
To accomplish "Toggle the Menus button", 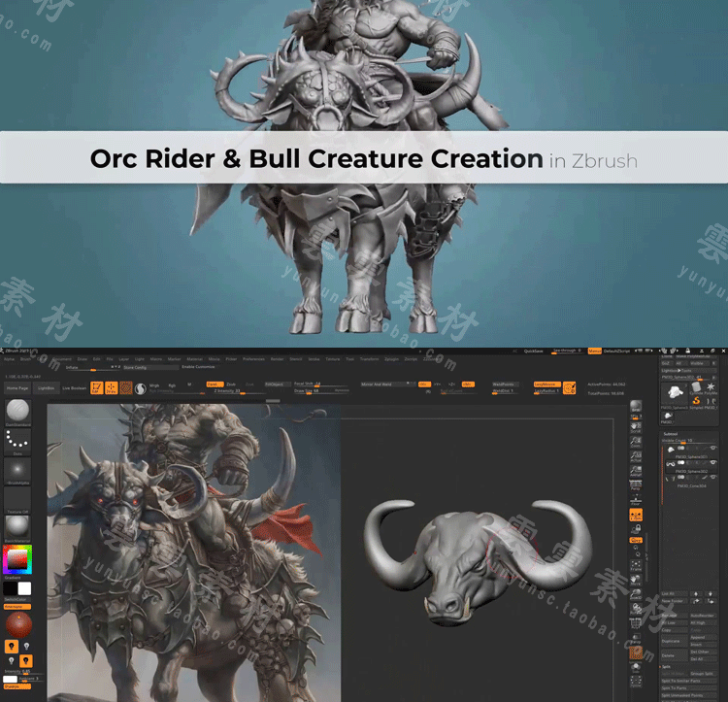I will click(x=595, y=351).
